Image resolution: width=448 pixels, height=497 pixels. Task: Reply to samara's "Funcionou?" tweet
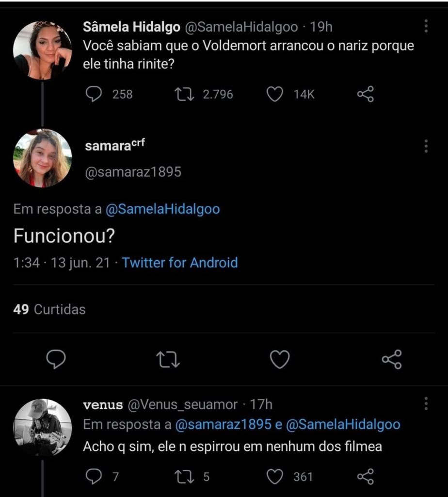[56, 360]
